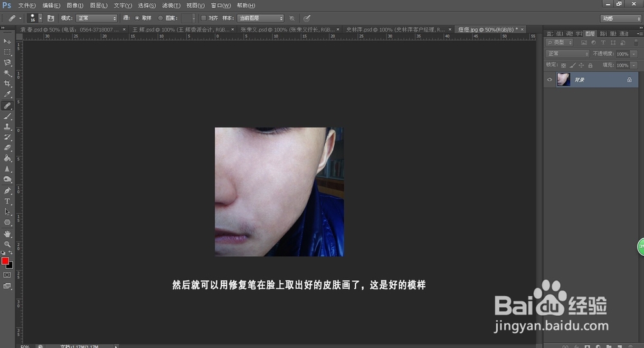644x348 pixels.
Task: Select the Brush tool
Action: 7,116
